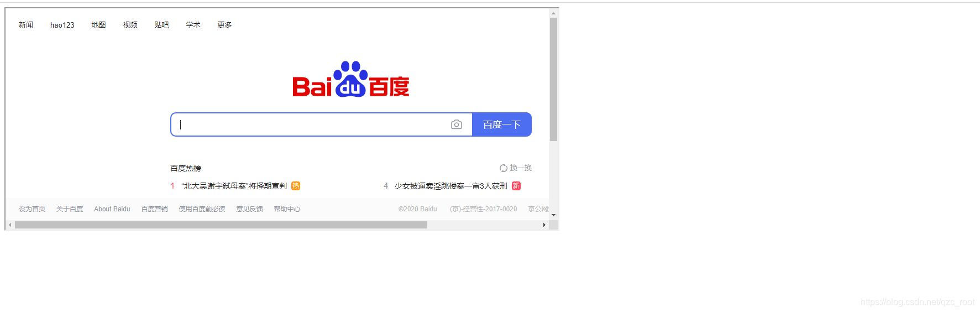Click the 百度一下 search button
Viewport: 980px width, 312px height.
(502, 124)
